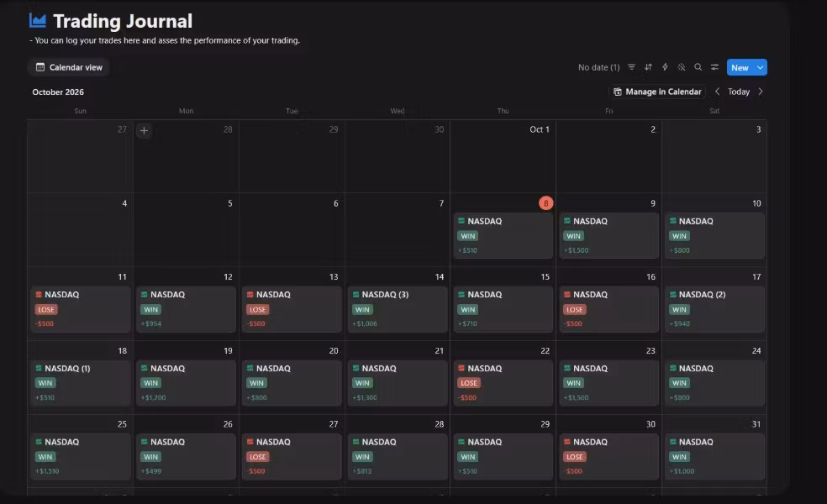The width and height of the screenshot is (827, 504).
Task: Expand the New button dropdown arrow
Action: pos(760,67)
